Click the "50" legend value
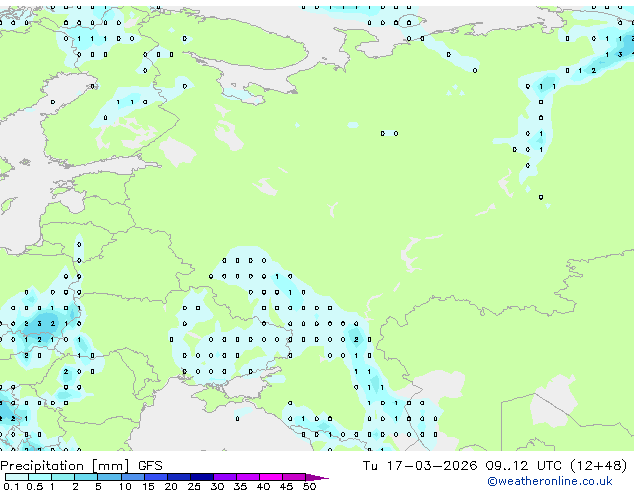 [309, 486]
